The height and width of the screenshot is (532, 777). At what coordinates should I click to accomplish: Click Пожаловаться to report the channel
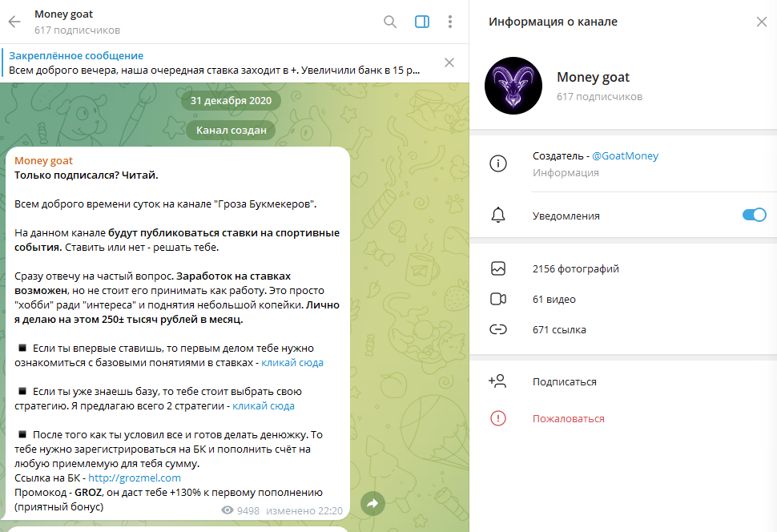(569, 418)
